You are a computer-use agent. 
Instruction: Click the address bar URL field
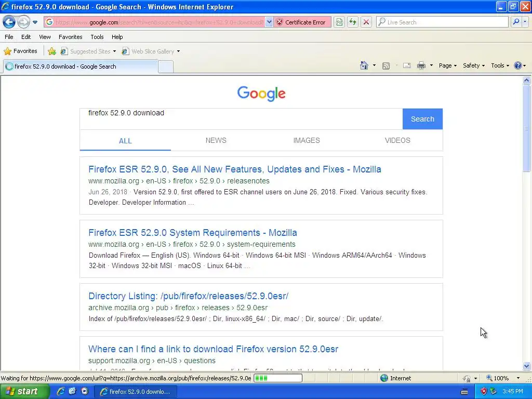(x=159, y=22)
